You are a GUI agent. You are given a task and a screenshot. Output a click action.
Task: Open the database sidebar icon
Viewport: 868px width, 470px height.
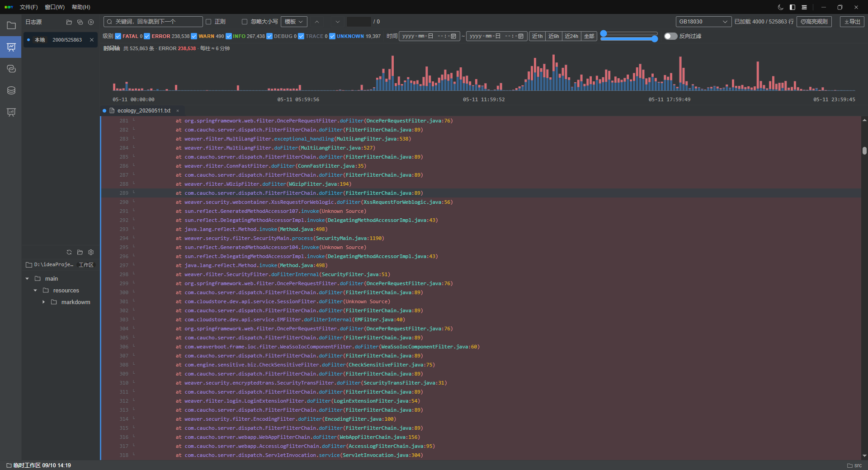click(11, 90)
